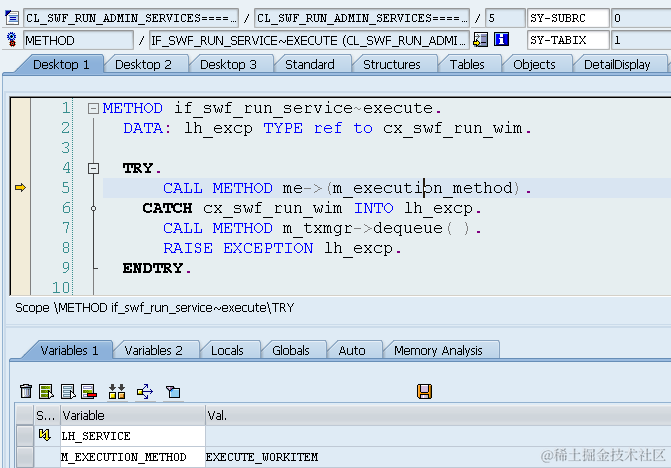Viewport: 671px width, 468px height.
Task: Click the delete row icon with red bar
Action: (89, 391)
